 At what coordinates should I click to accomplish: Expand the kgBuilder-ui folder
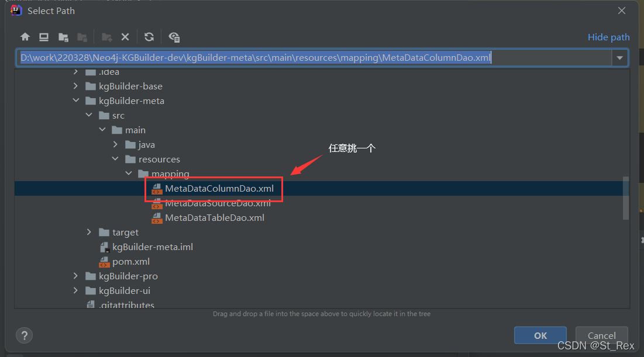point(75,290)
